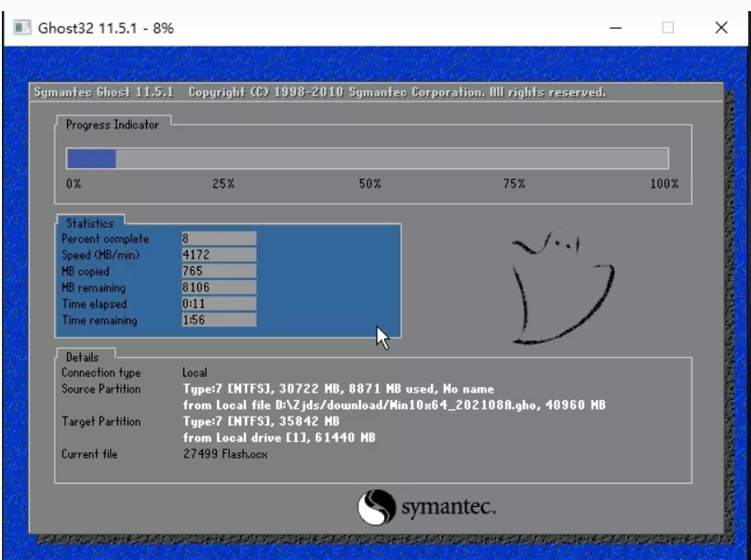Viewport: 751px width, 560px height.
Task: Select the Percent complete value field
Action: point(219,238)
